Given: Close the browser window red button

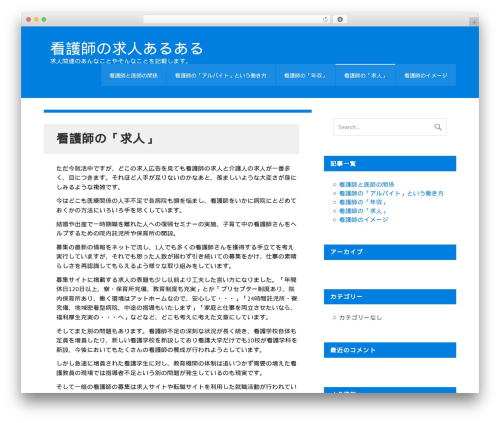Looking at the screenshot, I should (29, 19).
